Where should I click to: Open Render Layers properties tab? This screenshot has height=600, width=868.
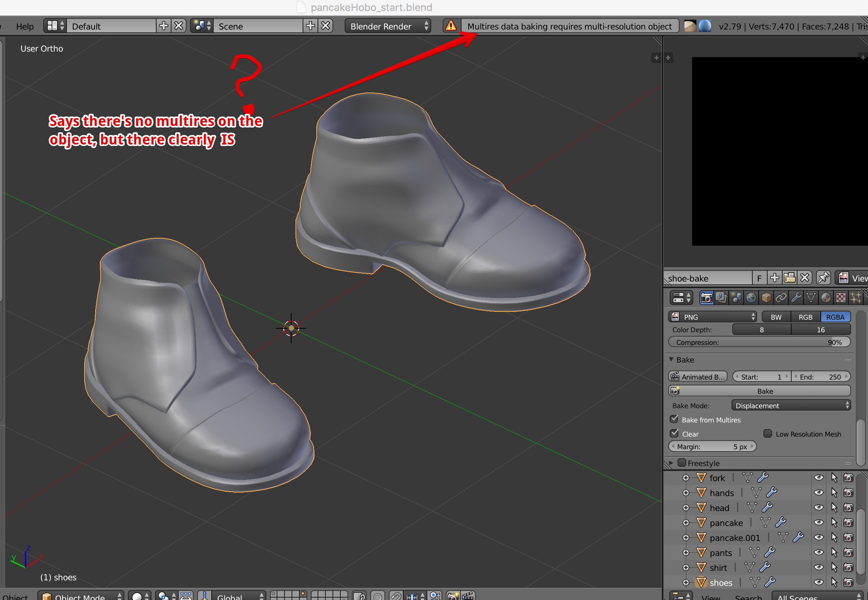pos(721,298)
